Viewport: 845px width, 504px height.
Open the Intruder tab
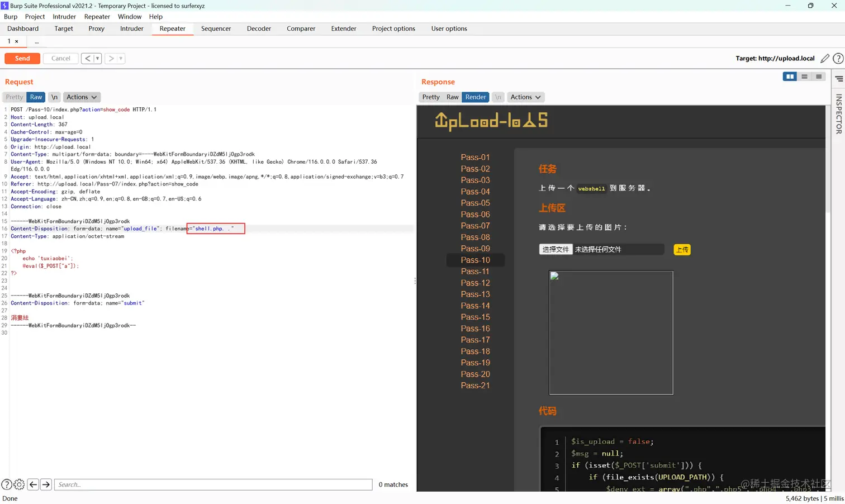(x=132, y=28)
